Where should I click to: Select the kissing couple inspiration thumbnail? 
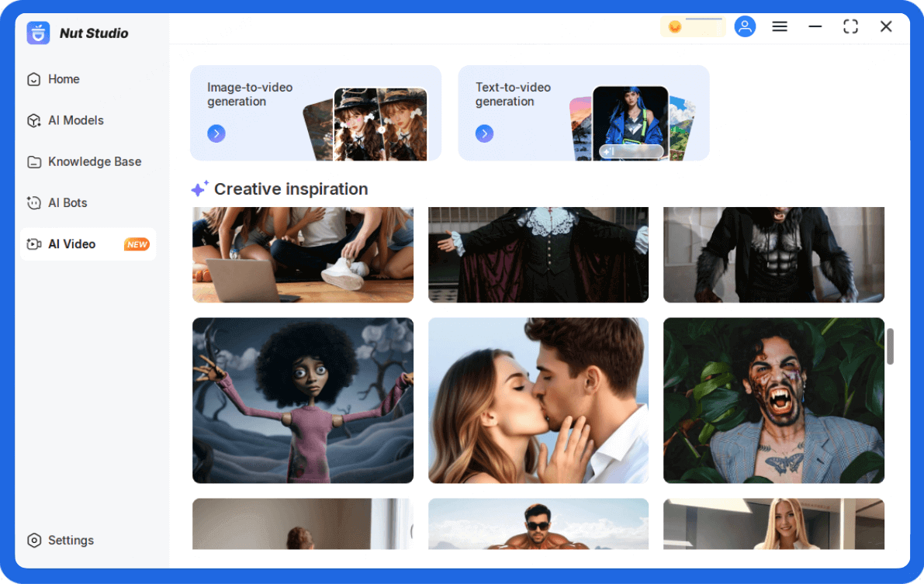(538, 400)
